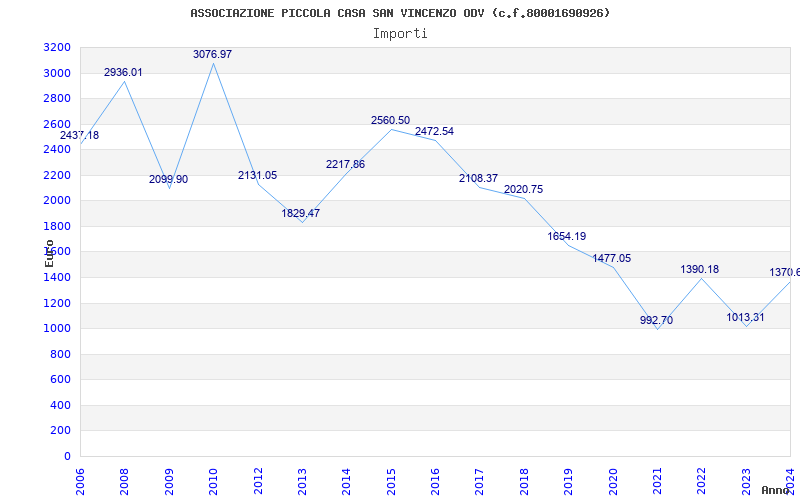Click the x-axis year 2014
The image size is (800, 500).
(x=346, y=481)
